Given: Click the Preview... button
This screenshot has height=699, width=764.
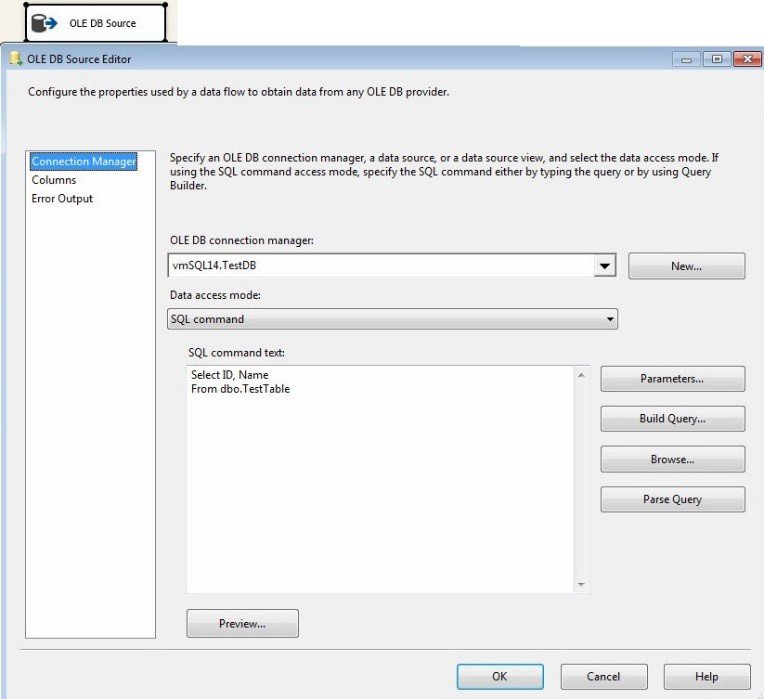Looking at the screenshot, I should click(242, 623).
